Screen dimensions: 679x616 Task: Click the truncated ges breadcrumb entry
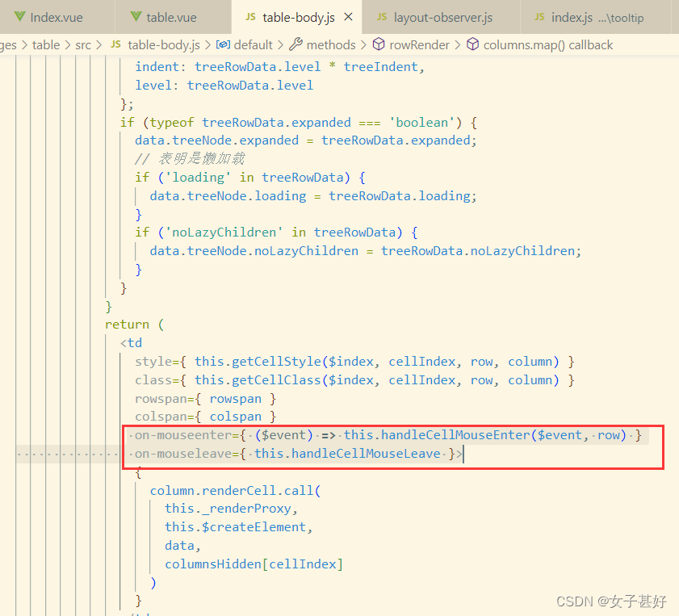click(x=7, y=45)
